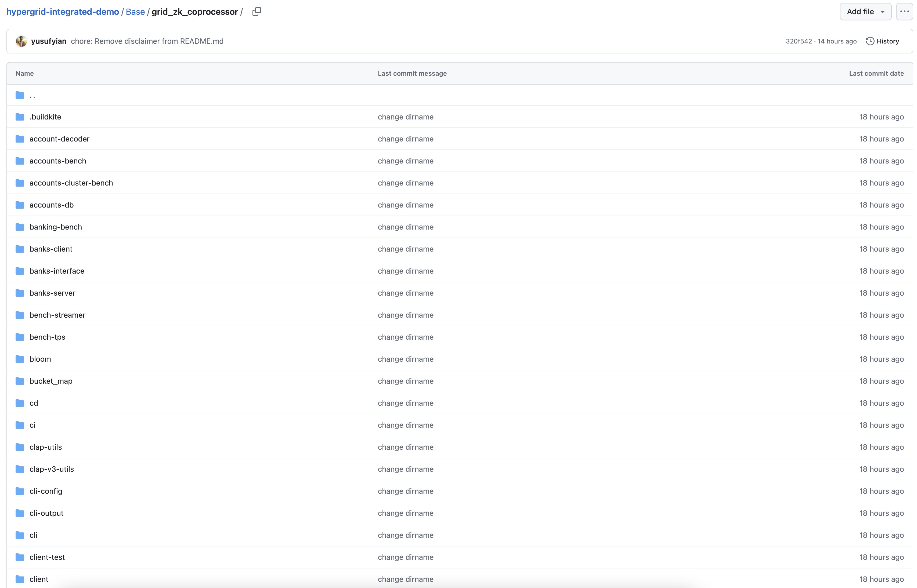Open the client-test folder

(47, 557)
